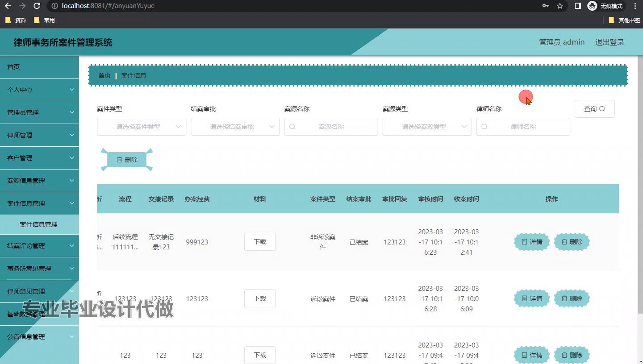This screenshot has height=364, width=643.
Task: Collapse the 案件信息管理 parent menu
Action: pyautogui.click(x=39, y=203)
